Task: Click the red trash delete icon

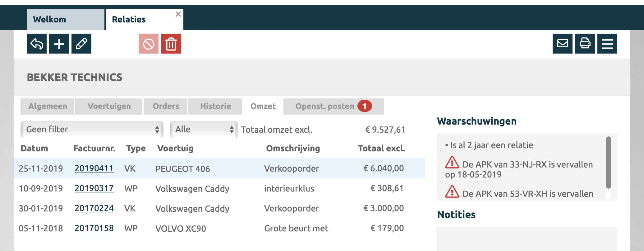Action: click(171, 44)
